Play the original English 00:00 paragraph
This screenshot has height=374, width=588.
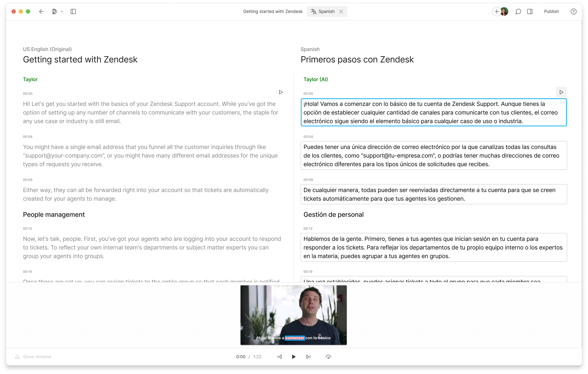coord(281,92)
